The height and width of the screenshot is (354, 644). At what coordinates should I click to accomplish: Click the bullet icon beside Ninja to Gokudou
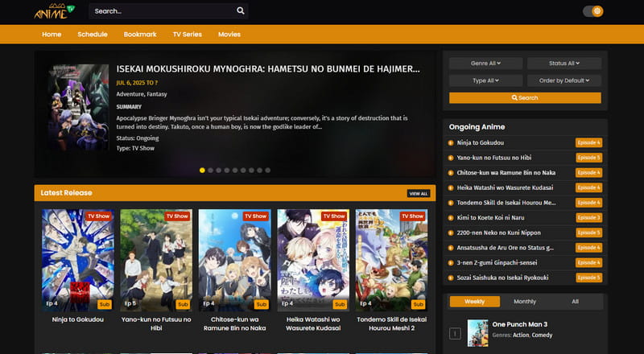point(451,143)
